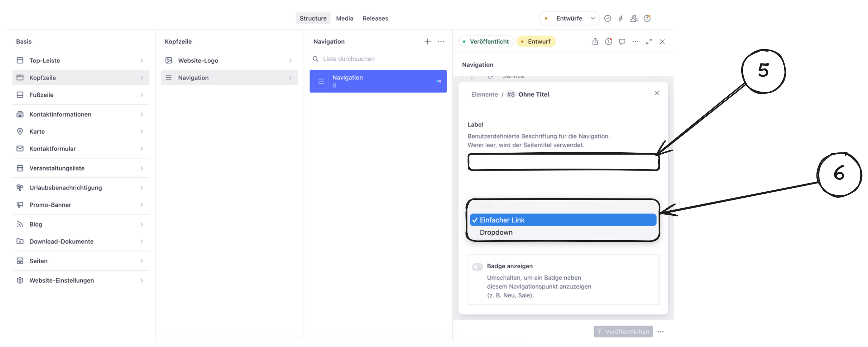Click the Elemente breadcrumb link
The width and height of the screenshot is (868, 347).
tap(484, 94)
